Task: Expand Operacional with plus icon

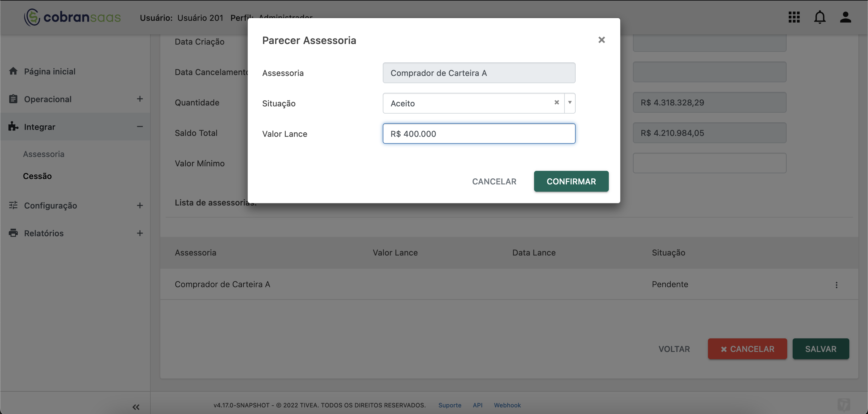Action: (140, 99)
